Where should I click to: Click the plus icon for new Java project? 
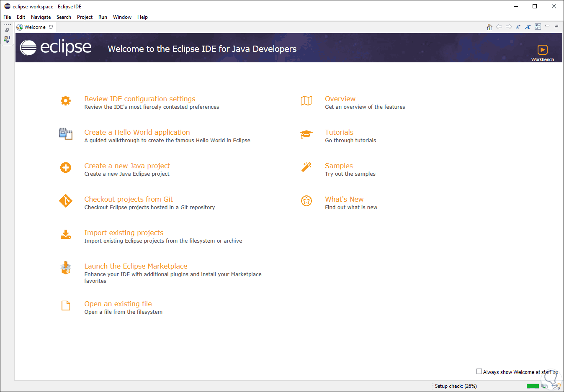click(x=66, y=167)
